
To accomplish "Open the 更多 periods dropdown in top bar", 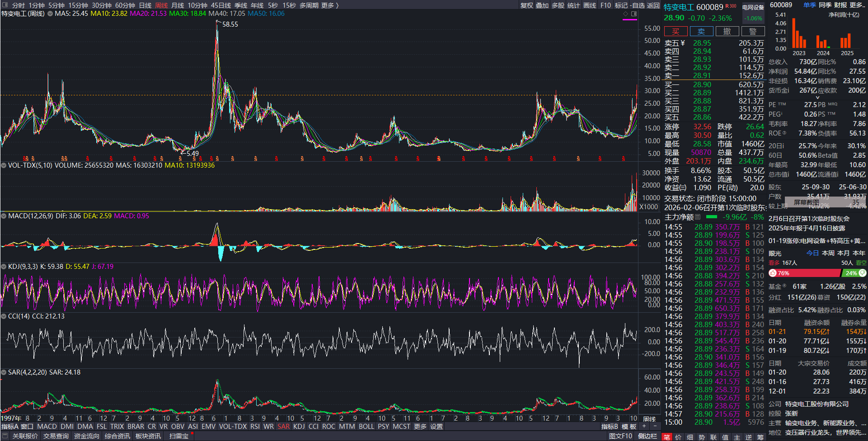I will pyautogui.click(x=330, y=5).
